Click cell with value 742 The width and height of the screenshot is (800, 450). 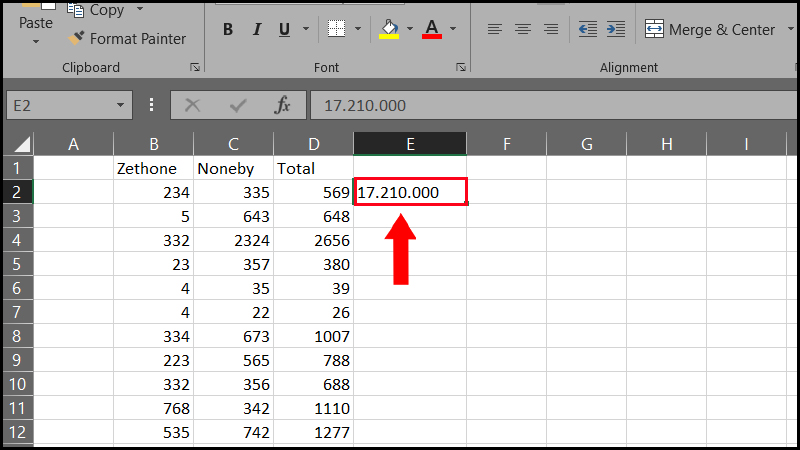pyautogui.click(x=234, y=432)
